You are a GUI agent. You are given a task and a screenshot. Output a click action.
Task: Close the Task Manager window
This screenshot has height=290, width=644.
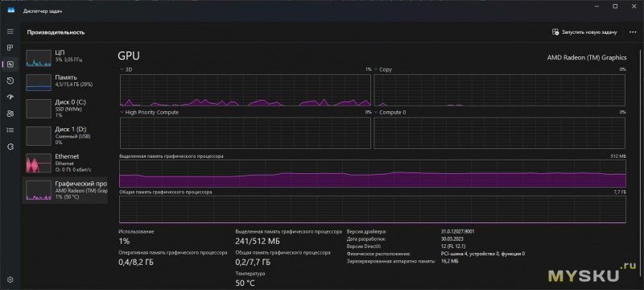point(634,6)
